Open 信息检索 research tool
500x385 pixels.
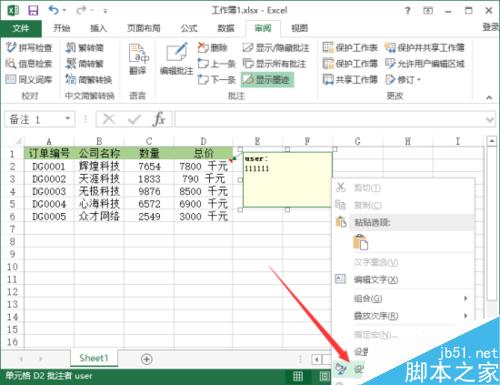coord(29,63)
